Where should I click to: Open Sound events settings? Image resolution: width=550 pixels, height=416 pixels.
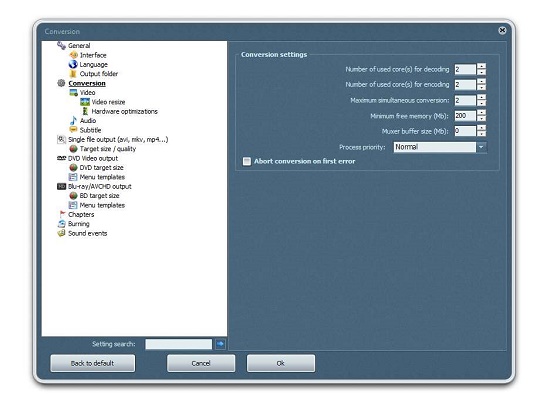click(87, 233)
